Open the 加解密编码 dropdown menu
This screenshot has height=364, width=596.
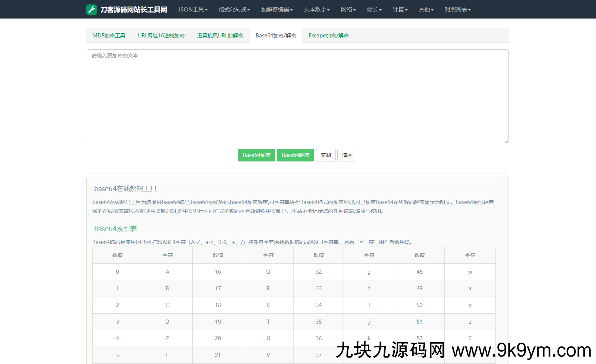tap(277, 10)
